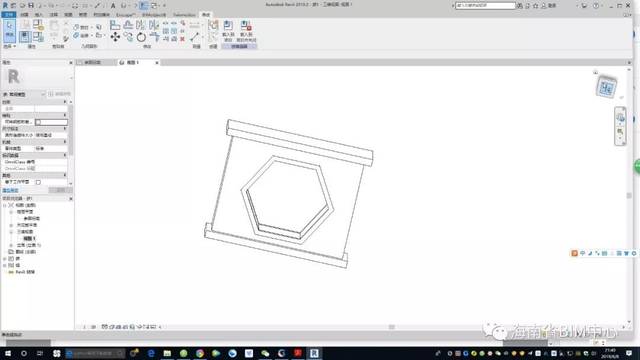Viewport: 640px width, 360px height.
Task: Open Chrome from the taskbar
Action: (200, 353)
